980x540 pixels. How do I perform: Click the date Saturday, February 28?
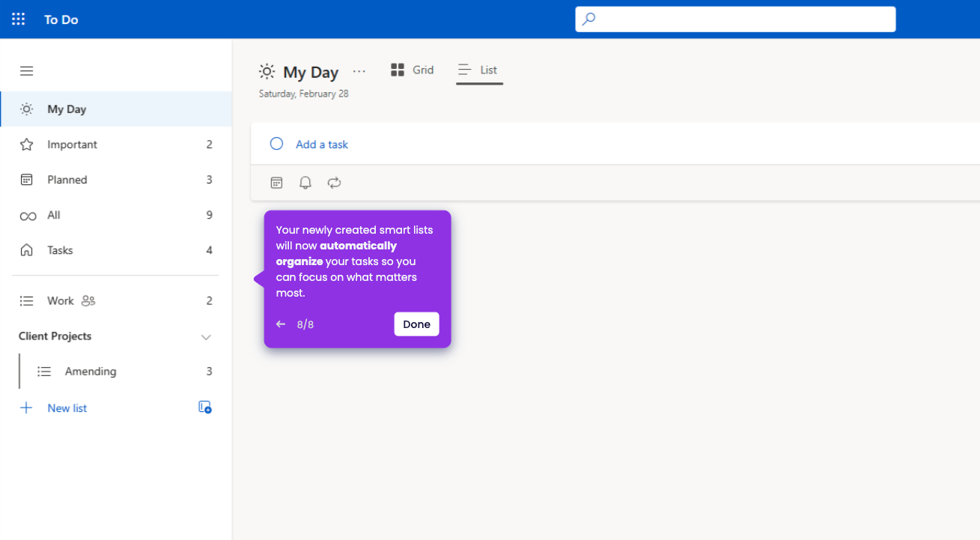pyautogui.click(x=304, y=94)
